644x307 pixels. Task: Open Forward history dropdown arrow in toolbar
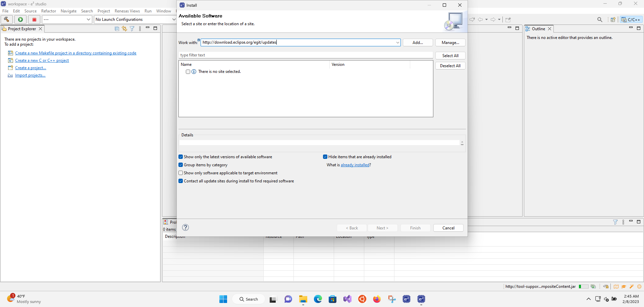tap(499, 19)
